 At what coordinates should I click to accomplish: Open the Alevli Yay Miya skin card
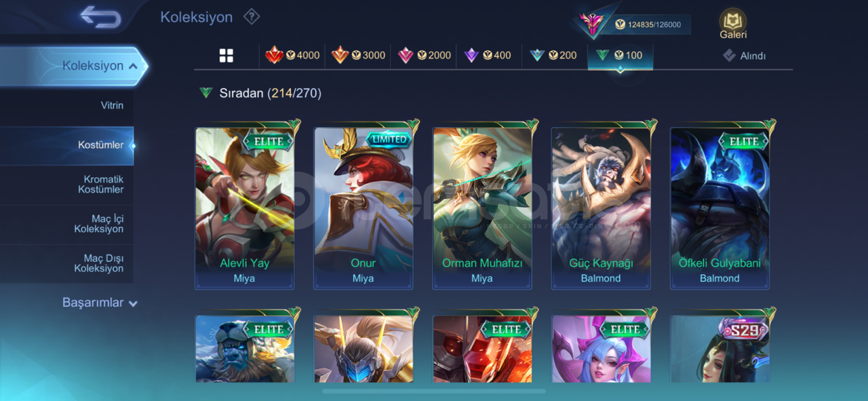tap(244, 207)
